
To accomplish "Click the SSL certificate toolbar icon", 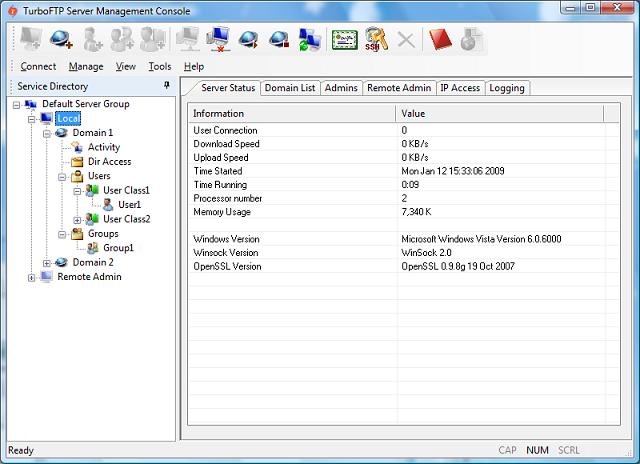I will 345,39.
